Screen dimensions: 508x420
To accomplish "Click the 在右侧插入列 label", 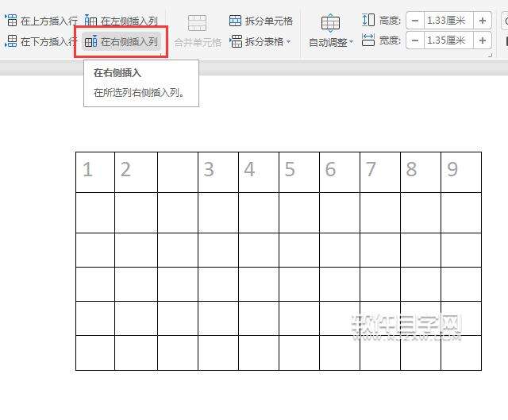I will 129,41.
